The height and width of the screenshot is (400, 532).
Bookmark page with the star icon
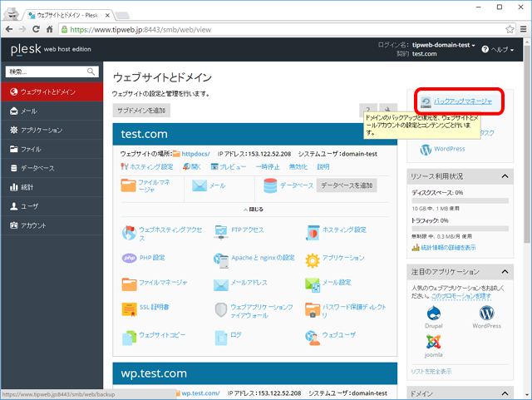pos(510,29)
